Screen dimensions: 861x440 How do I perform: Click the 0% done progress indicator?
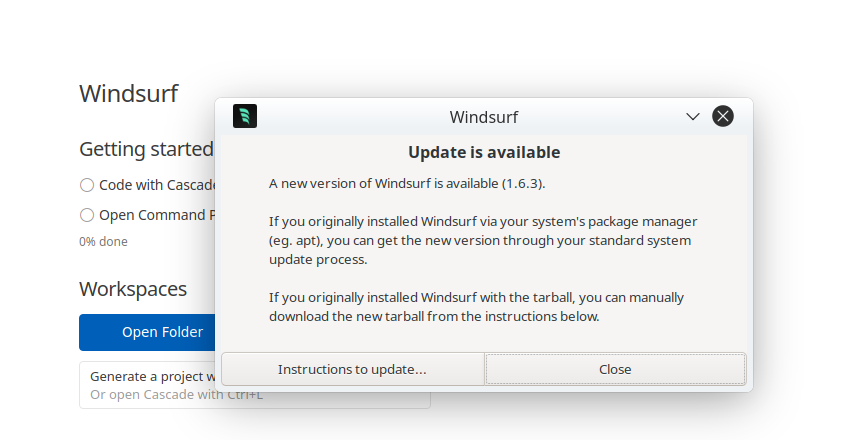[103, 241]
